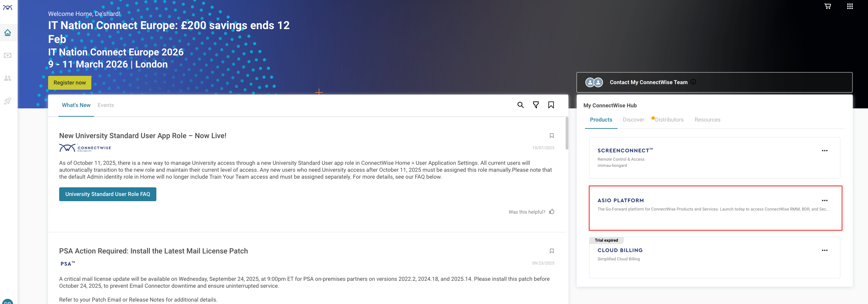Open the Cloud Billing product

point(714,258)
